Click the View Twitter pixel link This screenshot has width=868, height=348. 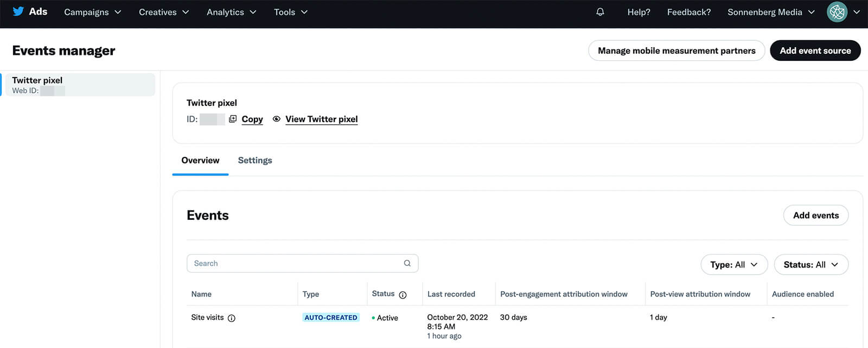322,119
